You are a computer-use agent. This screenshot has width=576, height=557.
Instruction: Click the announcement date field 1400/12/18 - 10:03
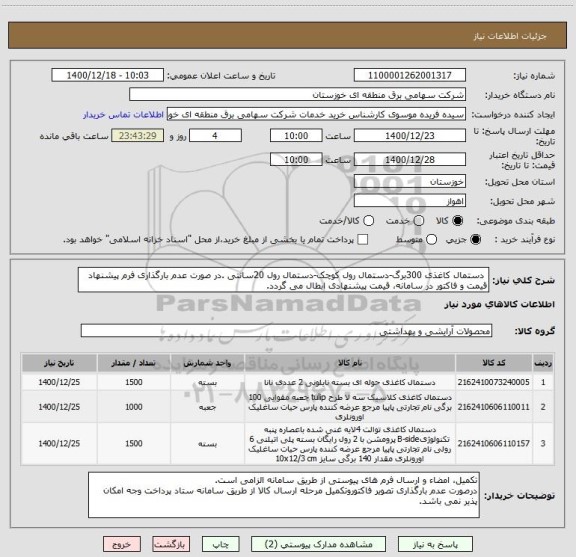click(108, 75)
